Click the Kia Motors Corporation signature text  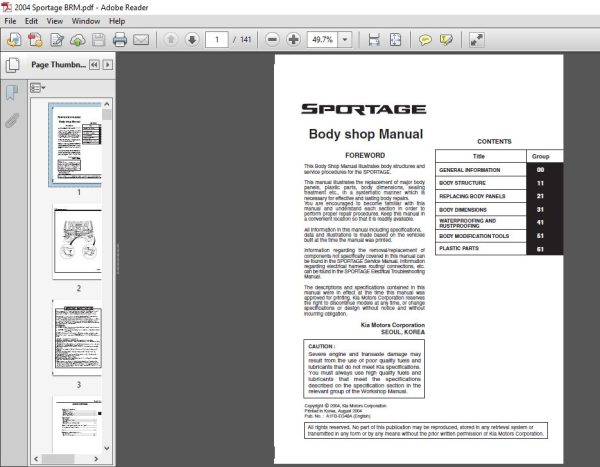tap(393, 325)
